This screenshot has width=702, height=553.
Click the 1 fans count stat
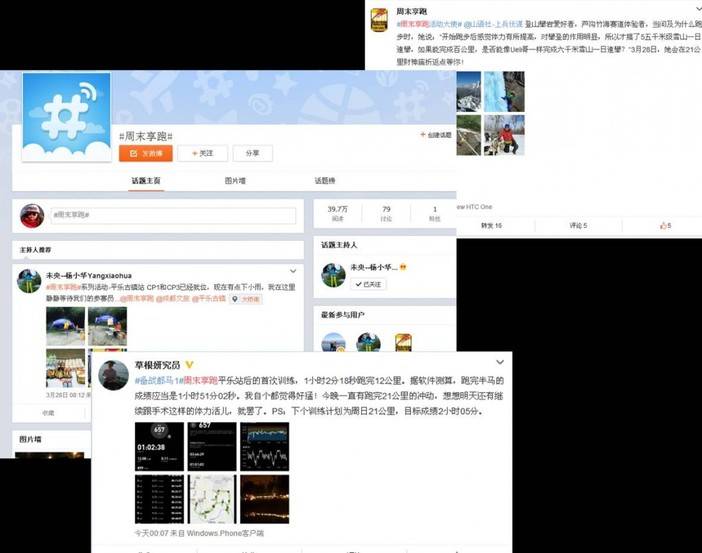[x=434, y=213]
